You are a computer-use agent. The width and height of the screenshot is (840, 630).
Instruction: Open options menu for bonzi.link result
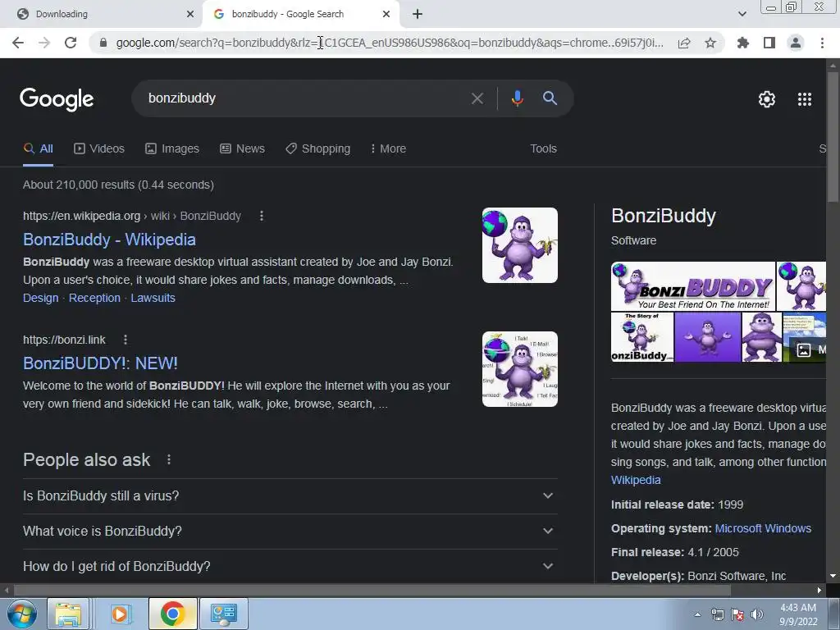(126, 340)
